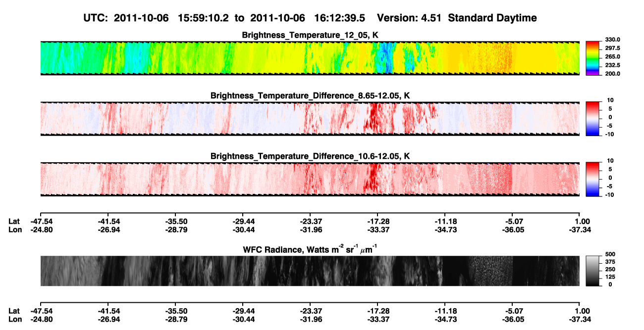
Task: Click the 'Brightness_Temperature_Difference_10.6-12.05, K' title
Action: tap(310, 156)
